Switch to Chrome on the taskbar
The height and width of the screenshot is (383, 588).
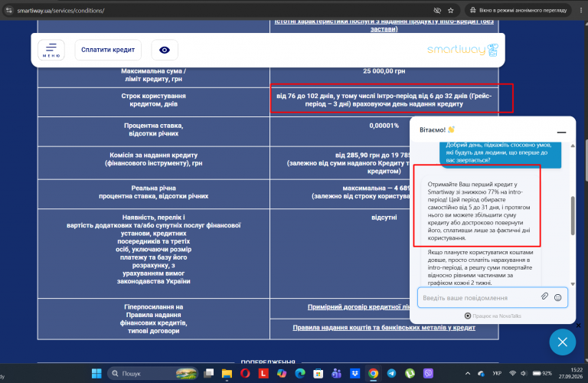[x=373, y=373]
